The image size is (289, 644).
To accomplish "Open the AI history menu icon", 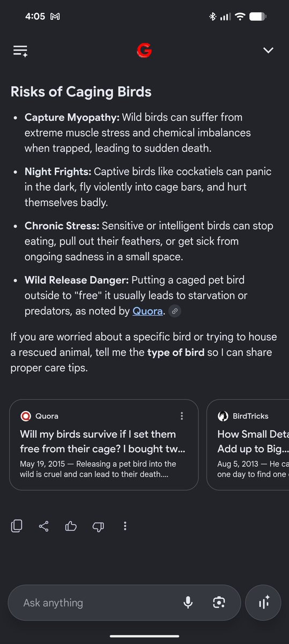I will coord(20,51).
